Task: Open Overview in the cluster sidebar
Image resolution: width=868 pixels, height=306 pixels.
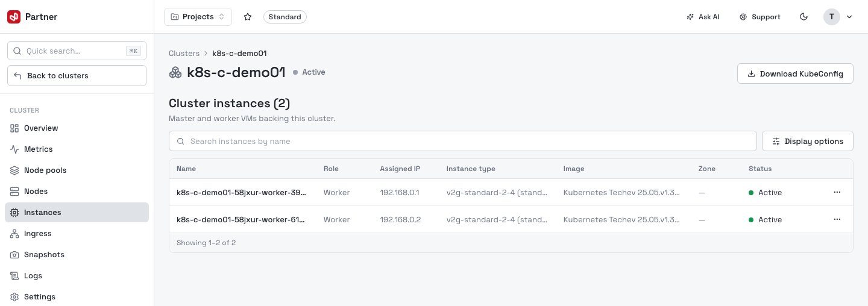Action: tap(77, 128)
